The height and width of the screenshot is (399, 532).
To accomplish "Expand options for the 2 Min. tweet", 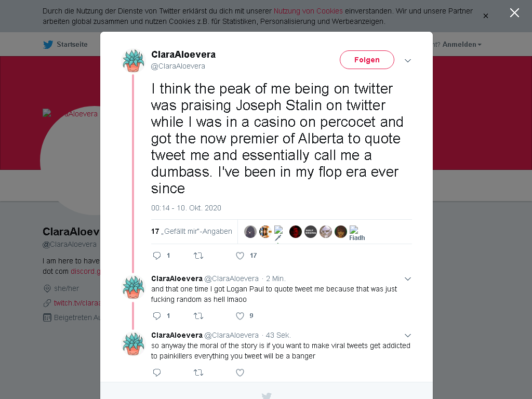I will click(x=408, y=279).
